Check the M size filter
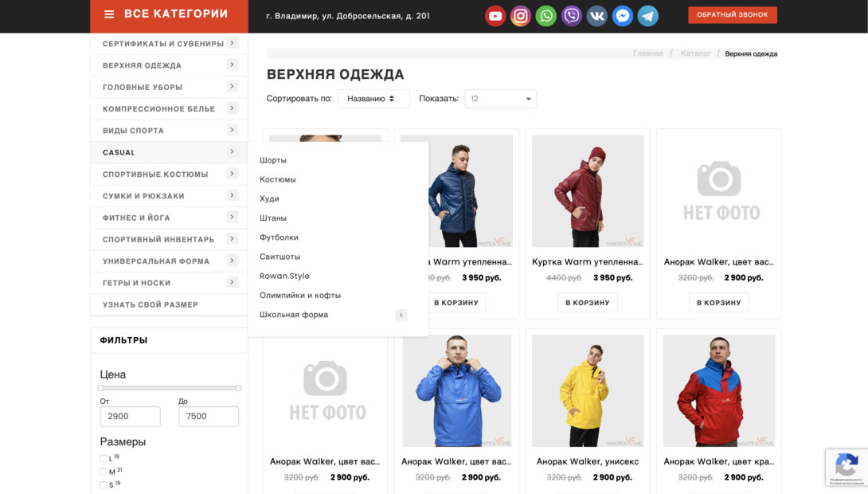 tap(104, 472)
